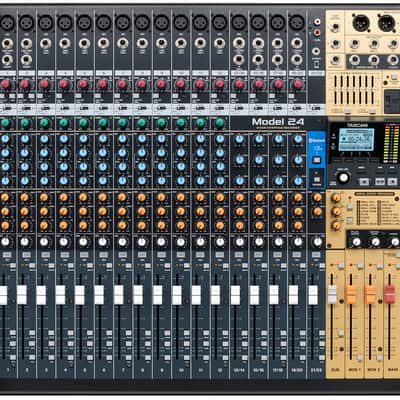Click the XLR mic input jack on channel 6
Image resolution: width=400 pixels, height=400 pixels.
coord(103,23)
